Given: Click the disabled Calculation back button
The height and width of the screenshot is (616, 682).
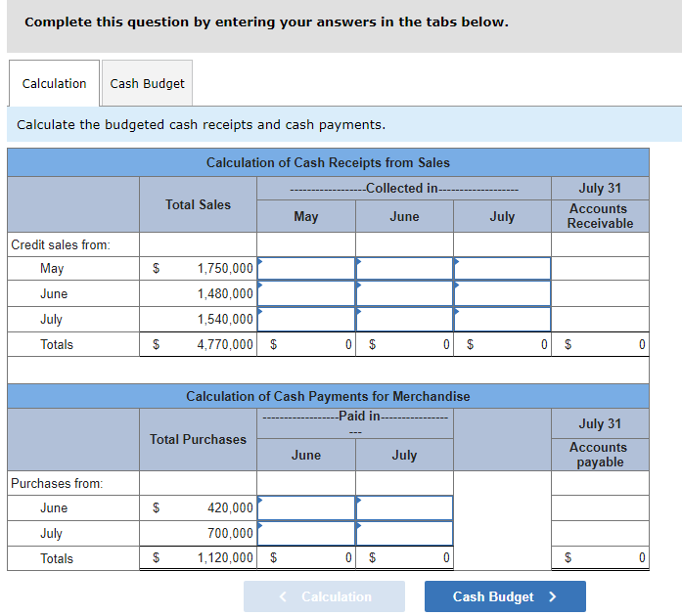Looking at the screenshot, I should point(324,596).
